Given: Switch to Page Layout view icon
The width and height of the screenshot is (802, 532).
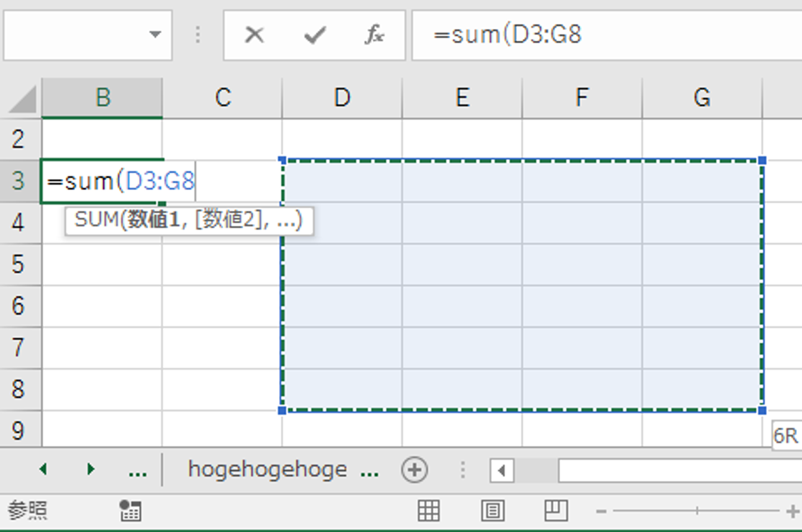Looking at the screenshot, I should coord(492,510).
